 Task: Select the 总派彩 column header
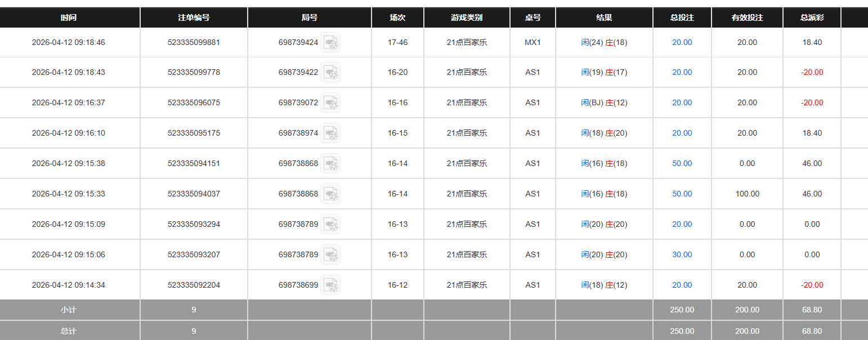812,17
